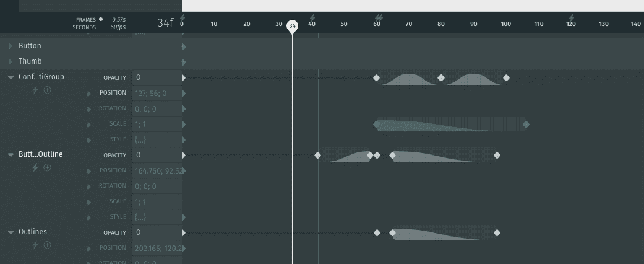644x264 pixels.
Task: Click Conf...tiGroup OPACITY value field
Action: tap(157, 77)
